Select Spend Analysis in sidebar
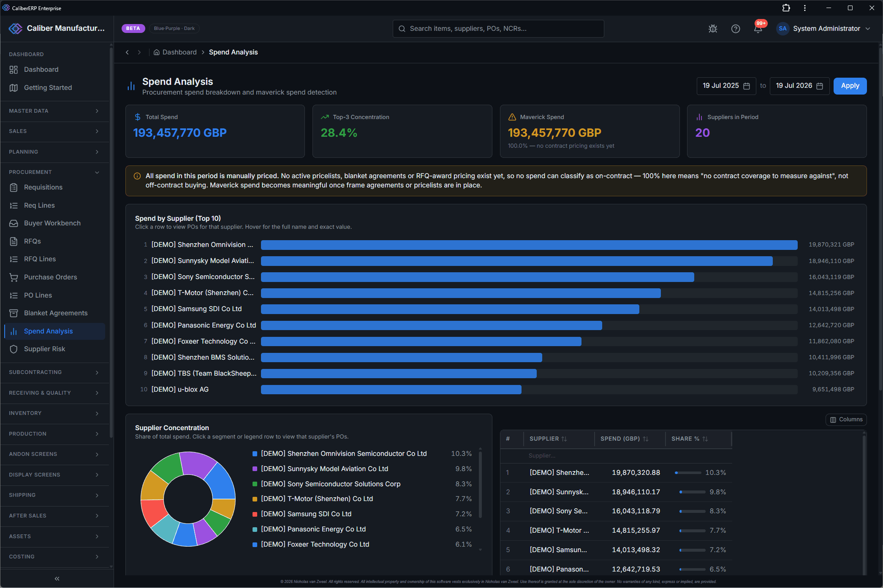The height and width of the screenshot is (588, 883). [x=54, y=331]
